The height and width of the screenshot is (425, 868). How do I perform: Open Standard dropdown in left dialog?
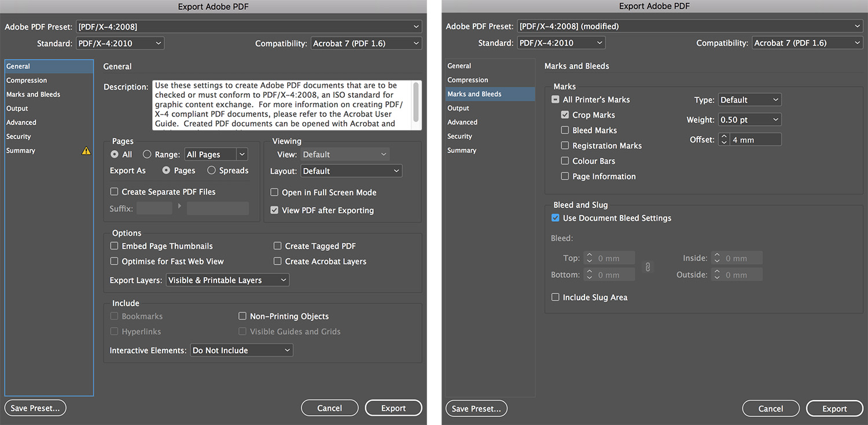pos(120,43)
